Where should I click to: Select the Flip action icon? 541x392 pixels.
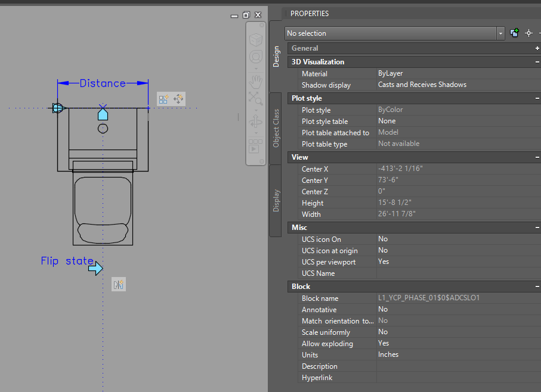click(118, 285)
